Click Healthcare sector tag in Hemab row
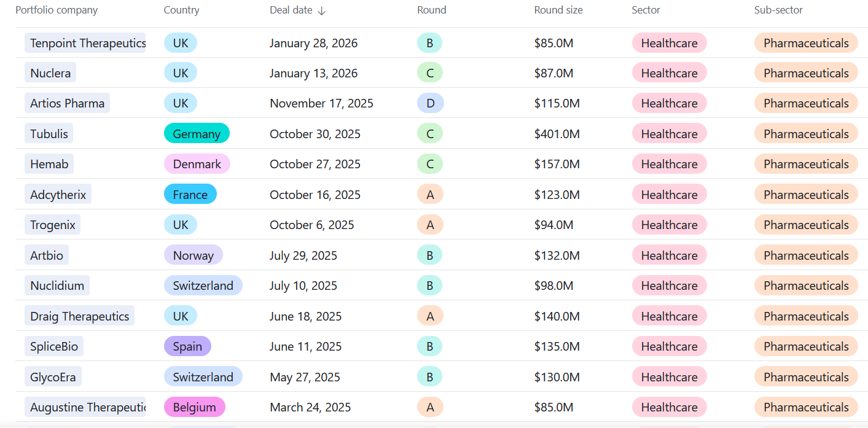 click(669, 164)
